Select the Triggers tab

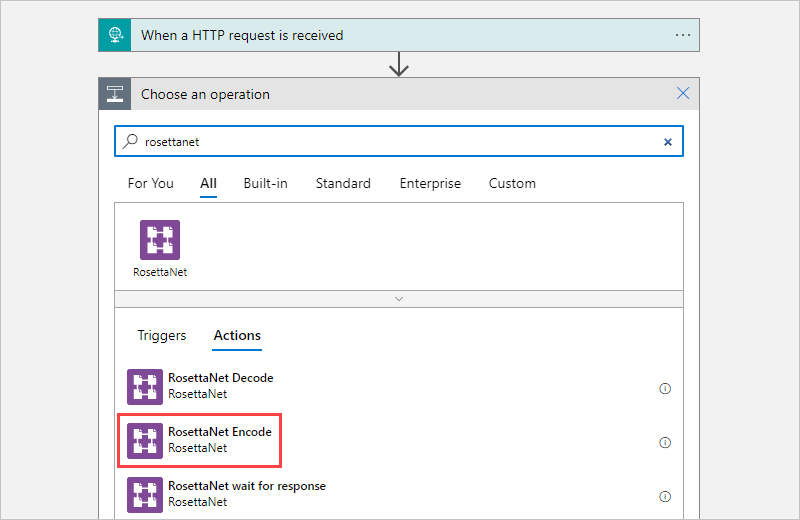[162, 336]
